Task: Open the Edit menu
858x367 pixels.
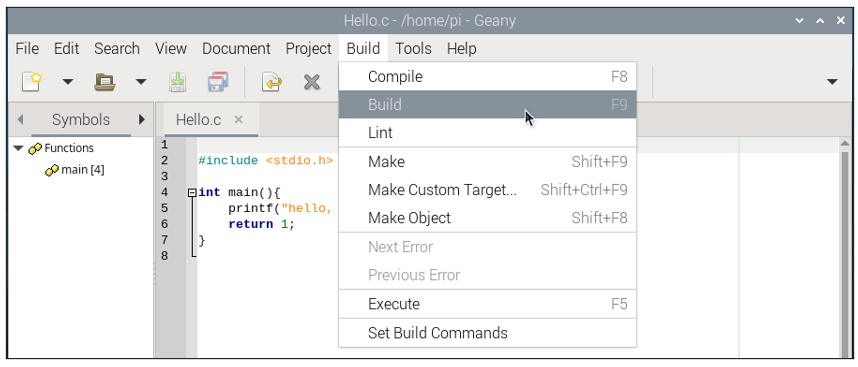Action: pyautogui.click(x=66, y=49)
